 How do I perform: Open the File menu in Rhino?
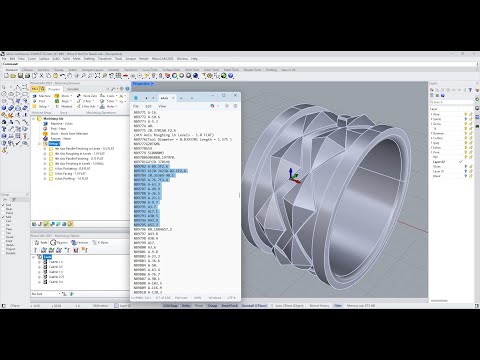click(x=4, y=59)
